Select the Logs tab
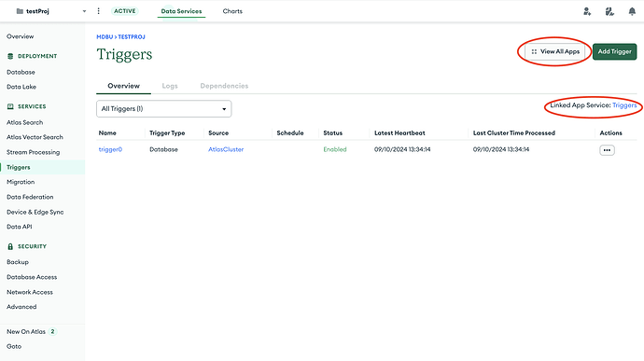The height and width of the screenshot is (361, 644). pyautogui.click(x=170, y=86)
